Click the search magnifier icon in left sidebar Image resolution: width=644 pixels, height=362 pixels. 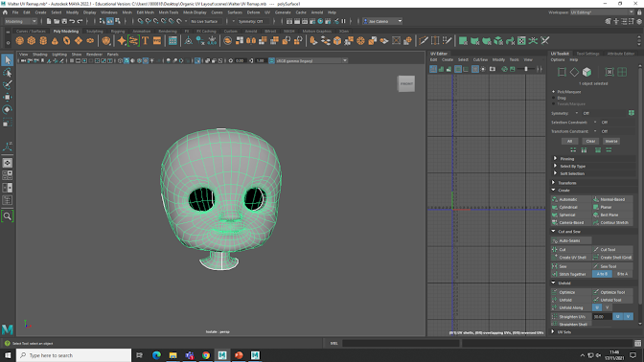tap(8, 215)
